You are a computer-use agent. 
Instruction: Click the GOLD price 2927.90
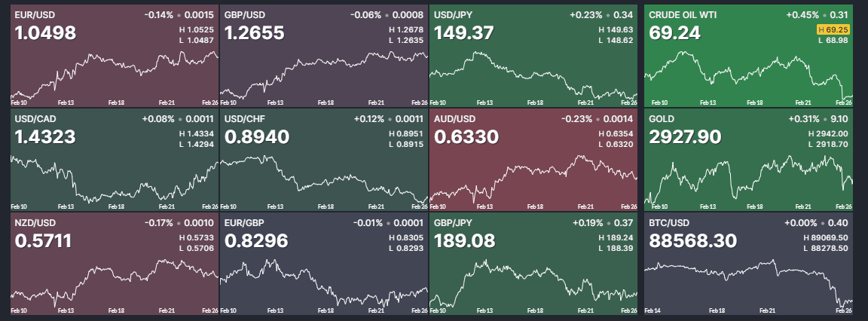tap(686, 136)
